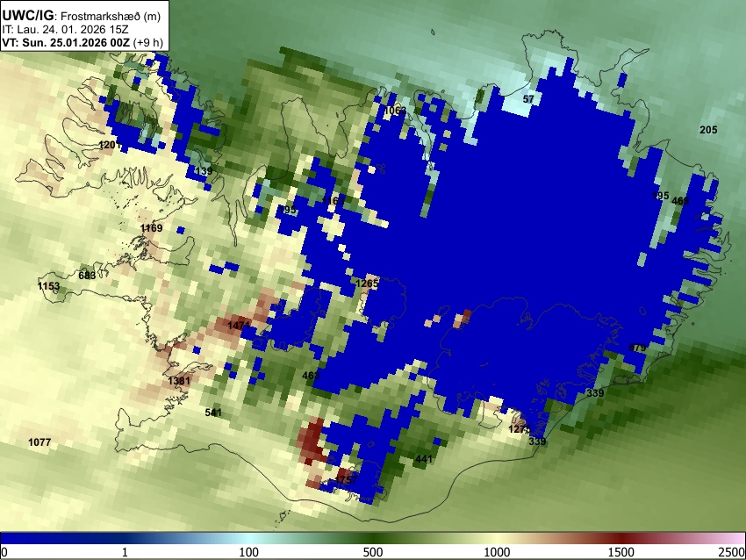Pick the dark red section of the color bar
This screenshot has height=560, width=746.
(621, 538)
